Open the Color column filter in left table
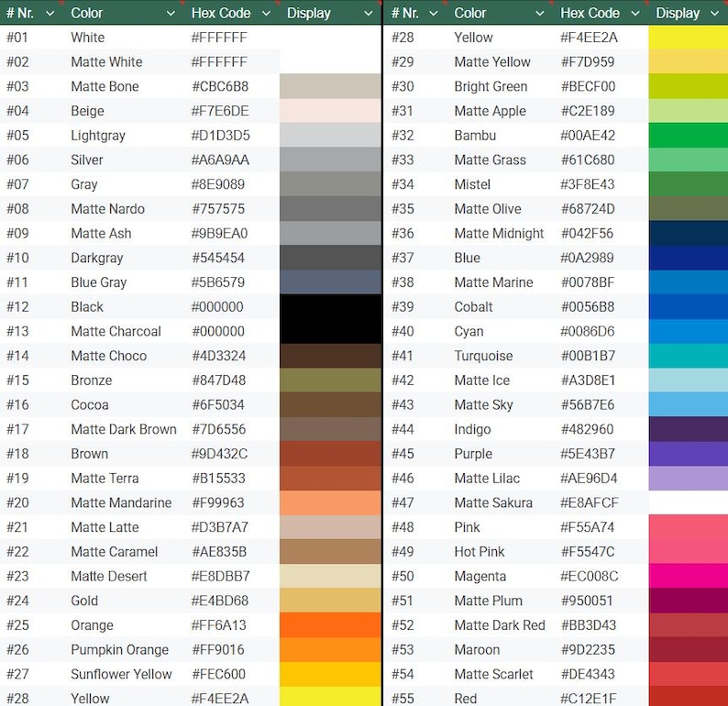This screenshot has height=706, width=728. (x=171, y=14)
